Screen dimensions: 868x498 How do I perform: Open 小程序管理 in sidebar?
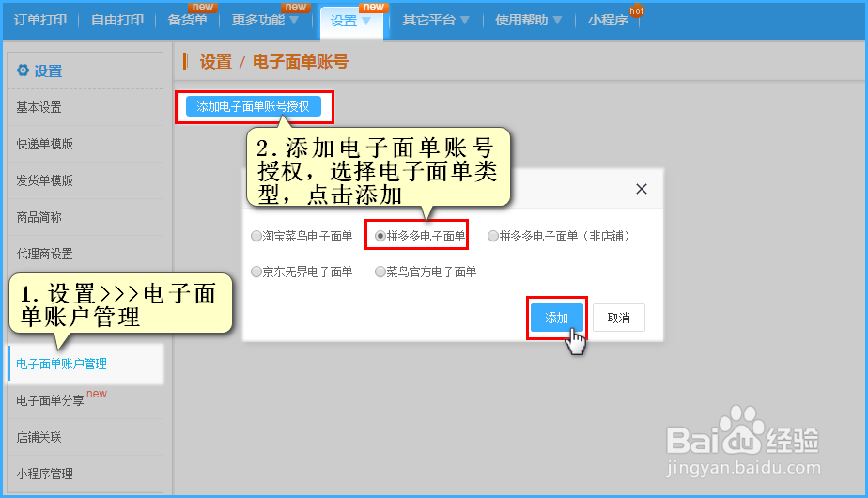[85, 474]
